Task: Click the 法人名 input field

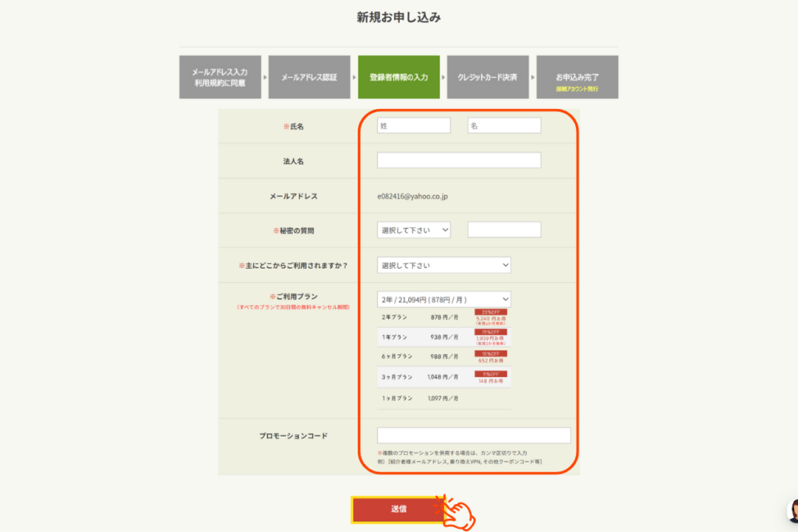Action: (458, 160)
